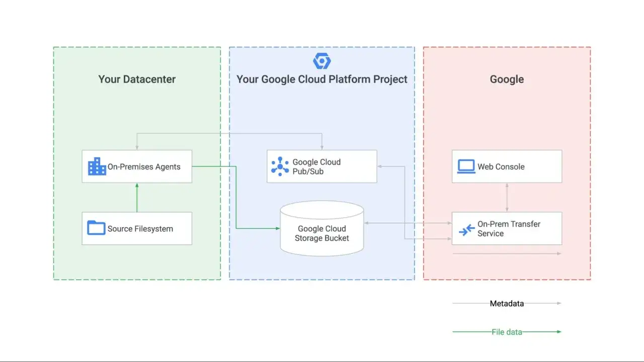Click the Google Cloud Pub/Sub node icon
Screen dimensions: 644x362
coord(280,166)
